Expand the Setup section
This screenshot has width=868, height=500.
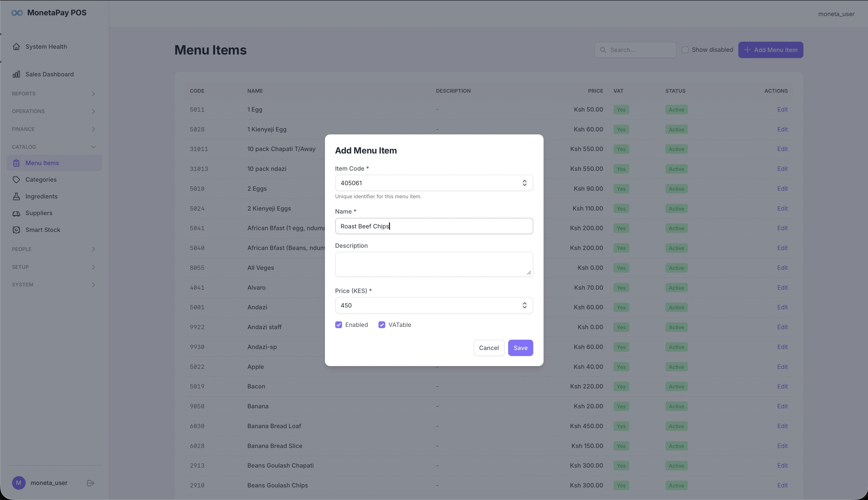point(54,267)
